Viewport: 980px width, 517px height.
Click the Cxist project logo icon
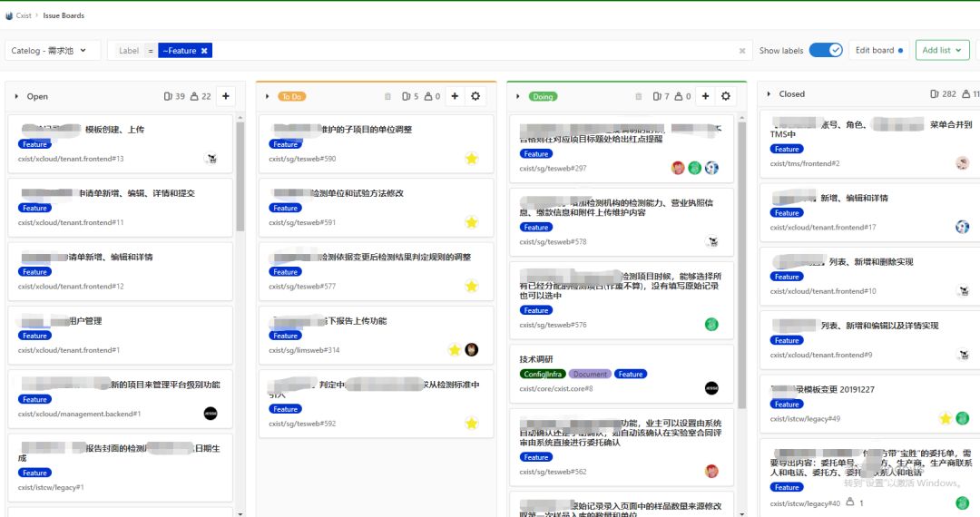9,15
